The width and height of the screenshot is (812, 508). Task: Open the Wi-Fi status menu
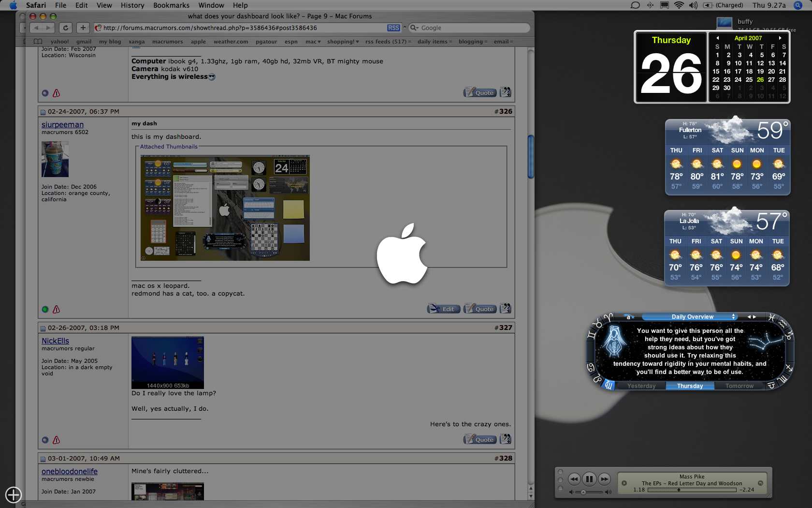click(679, 5)
